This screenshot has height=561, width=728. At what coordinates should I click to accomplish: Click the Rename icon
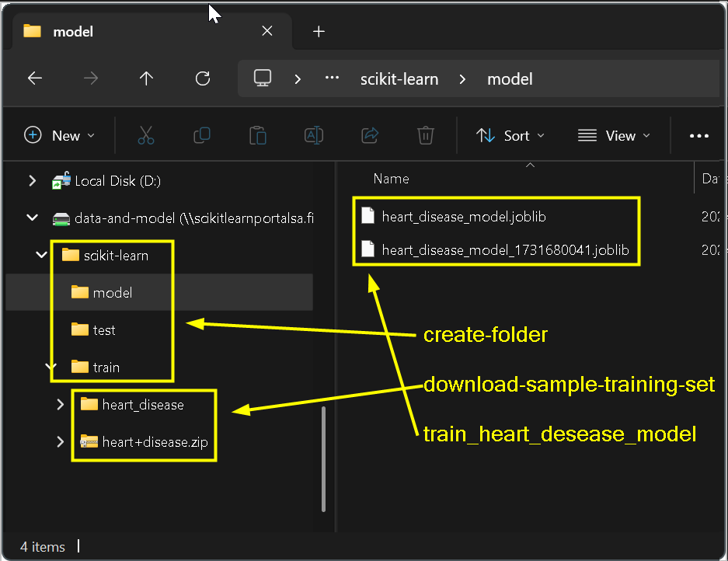pyautogui.click(x=314, y=136)
